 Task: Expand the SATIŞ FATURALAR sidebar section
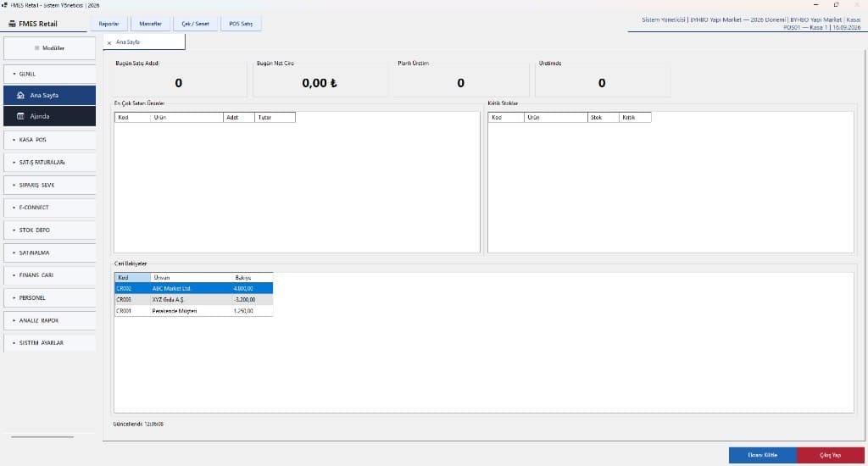coord(49,162)
